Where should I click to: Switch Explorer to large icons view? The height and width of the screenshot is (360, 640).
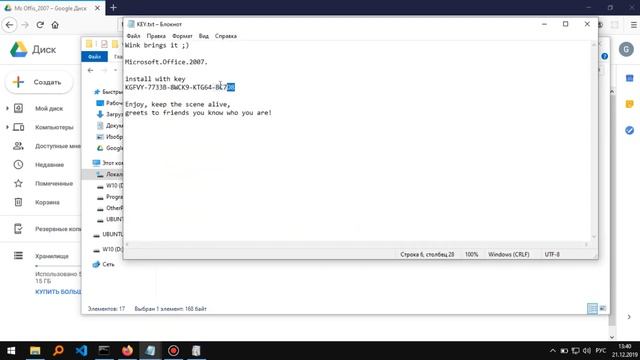pyautogui.click(x=602, y=309)
